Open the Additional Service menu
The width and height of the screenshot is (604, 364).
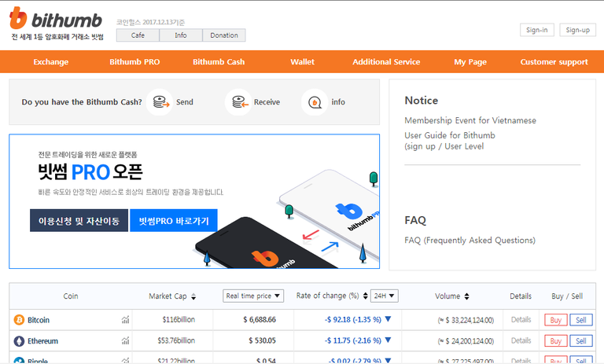[x=386, y=61]
